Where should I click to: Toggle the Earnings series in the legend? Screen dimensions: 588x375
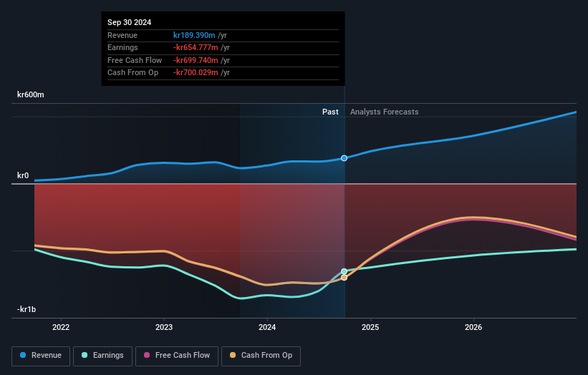(x=102, y=356)
